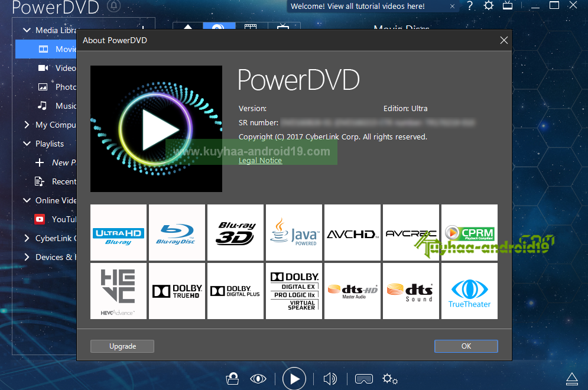This screenshot has width=588, height=390.
Task: Click the Copyright 2017 CyberLink text
Action: tap(333, 137)
